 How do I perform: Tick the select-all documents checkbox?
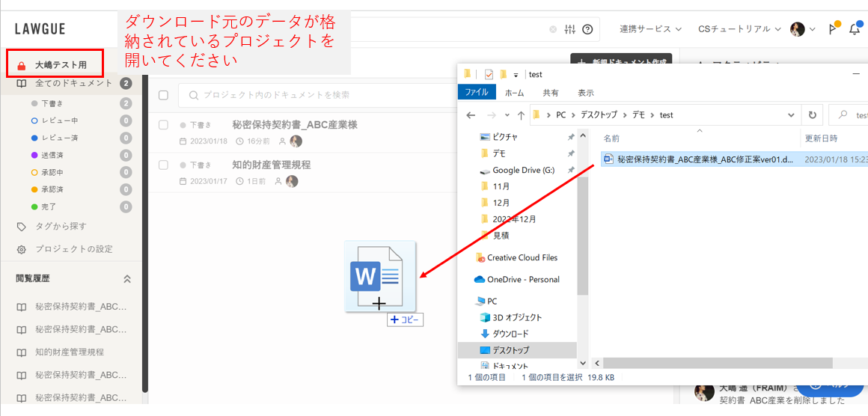[163, 95]
